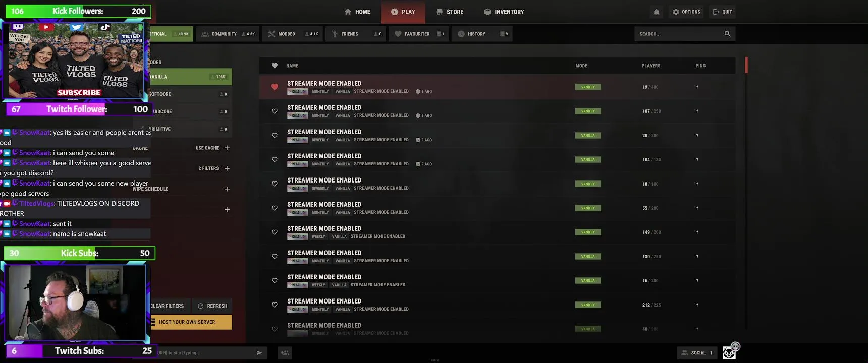Send the chat message with the arrow icon
This screenshot has height=363, width=868.
tap(259, 353)
